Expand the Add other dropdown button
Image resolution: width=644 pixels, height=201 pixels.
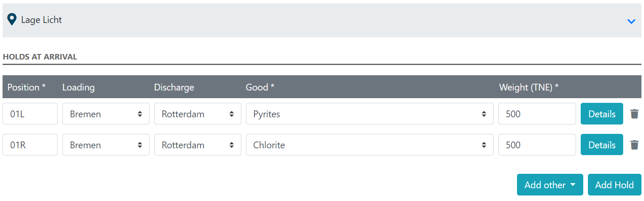tap(550, 185)
